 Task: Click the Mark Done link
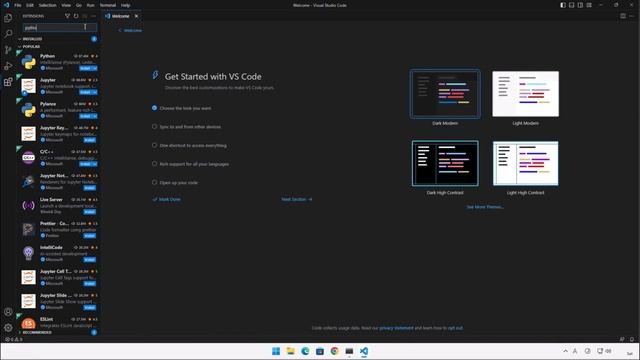point(167,199)
